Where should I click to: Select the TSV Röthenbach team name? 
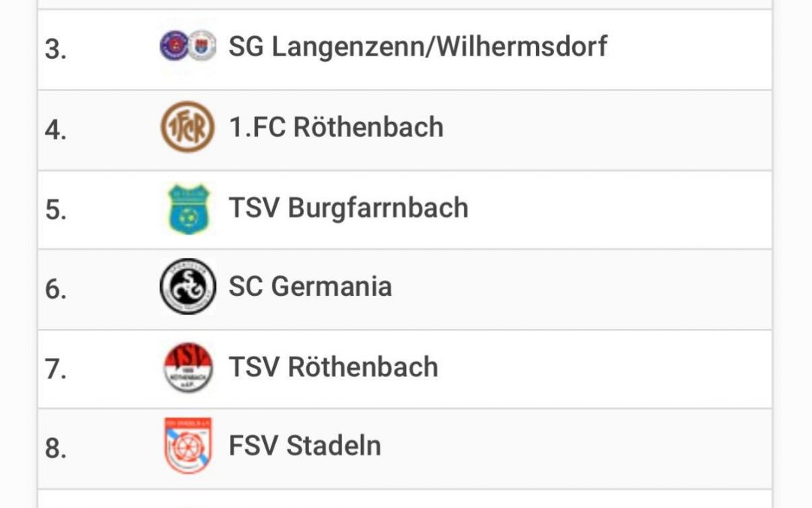(333, 367)
